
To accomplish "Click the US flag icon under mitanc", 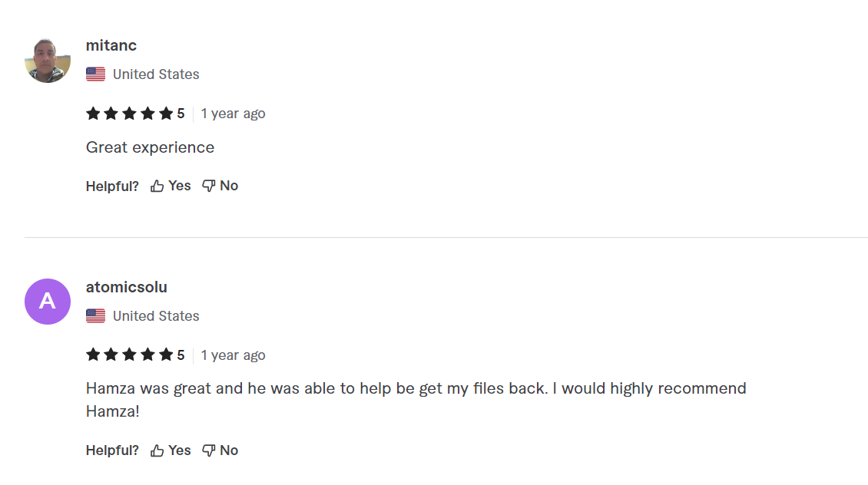I will click(x=95, y=74).
